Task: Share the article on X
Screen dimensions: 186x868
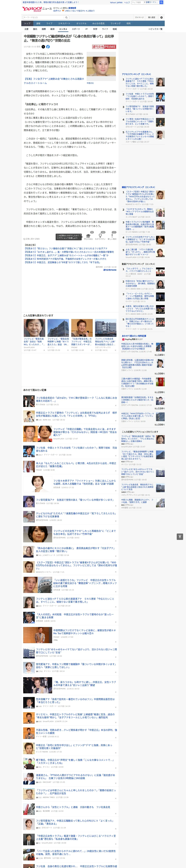Action: pos(43,47)
